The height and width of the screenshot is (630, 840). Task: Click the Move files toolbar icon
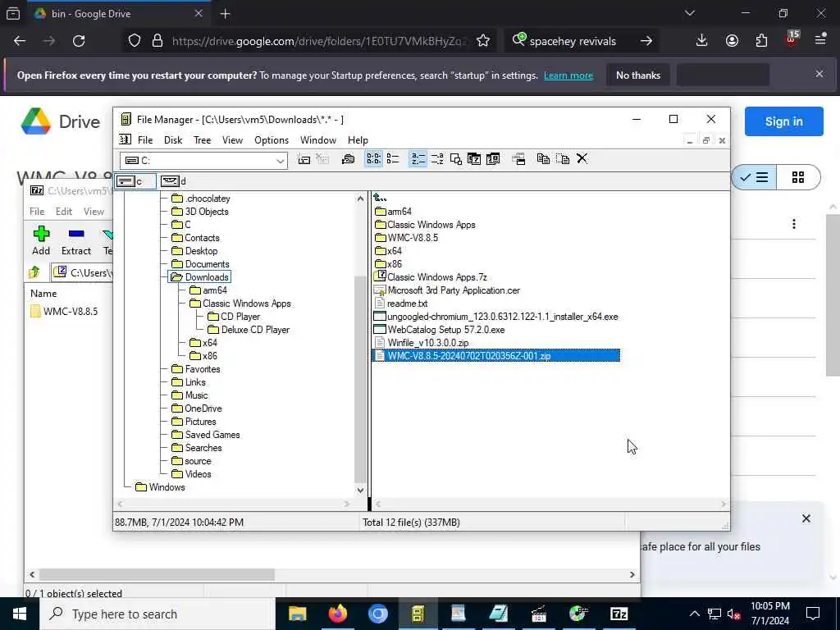[x=563, y=159]
